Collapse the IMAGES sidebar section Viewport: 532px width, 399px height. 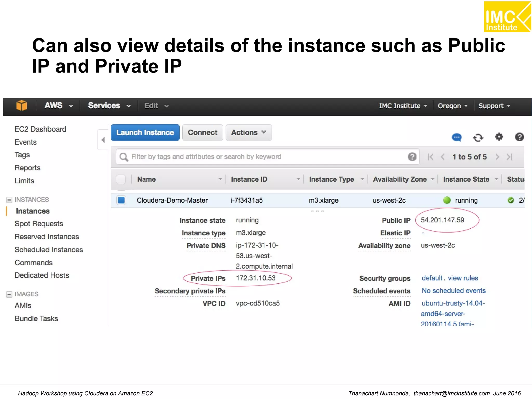coord(9,294)
